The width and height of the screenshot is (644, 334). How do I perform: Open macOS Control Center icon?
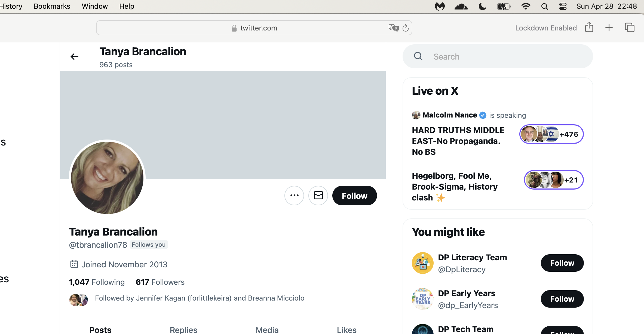pos(563,6)
